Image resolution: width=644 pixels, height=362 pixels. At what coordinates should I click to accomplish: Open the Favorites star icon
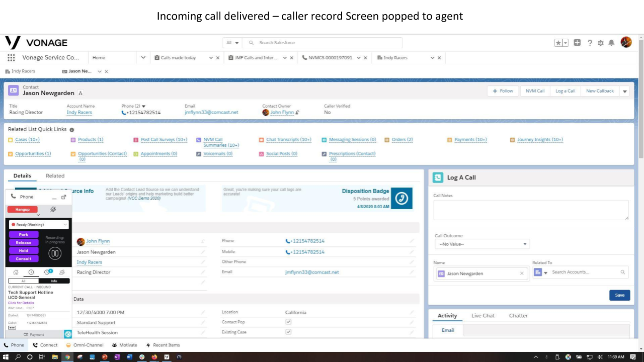(558, 43)
